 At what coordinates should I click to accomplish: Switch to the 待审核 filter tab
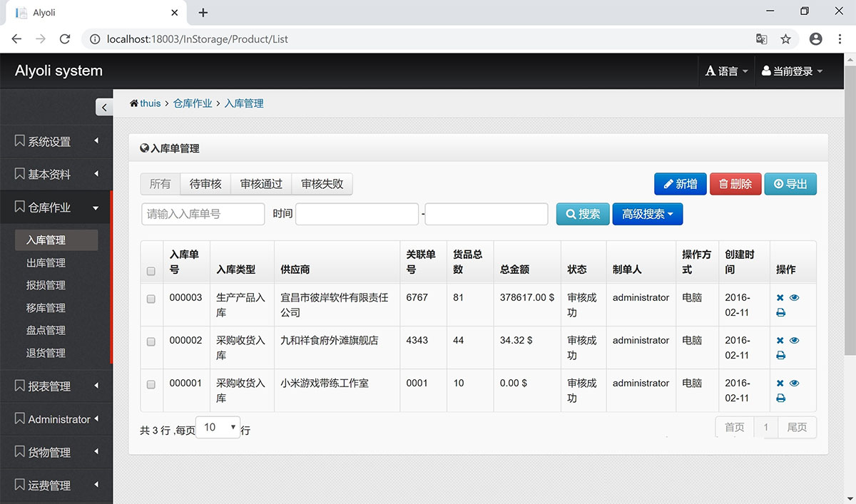coord(205,184)
